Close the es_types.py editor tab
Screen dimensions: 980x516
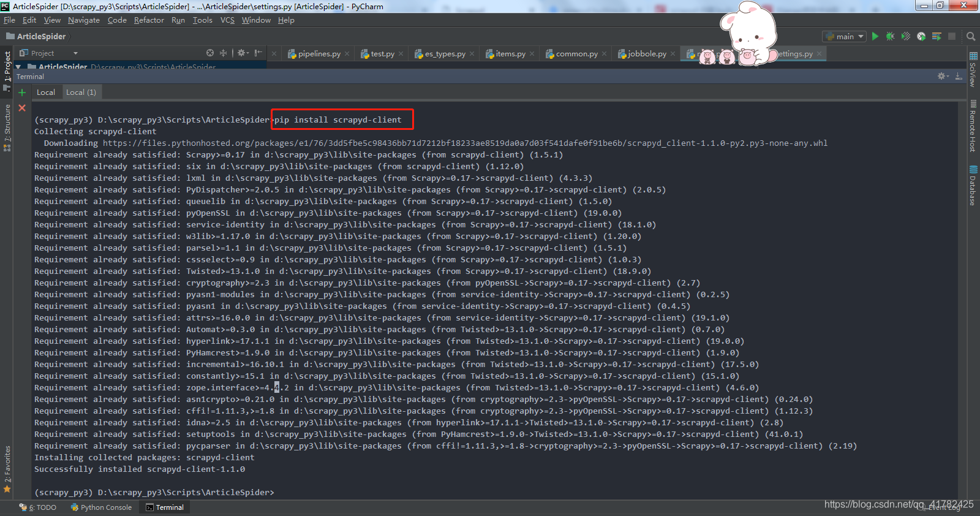coord(472,54)
